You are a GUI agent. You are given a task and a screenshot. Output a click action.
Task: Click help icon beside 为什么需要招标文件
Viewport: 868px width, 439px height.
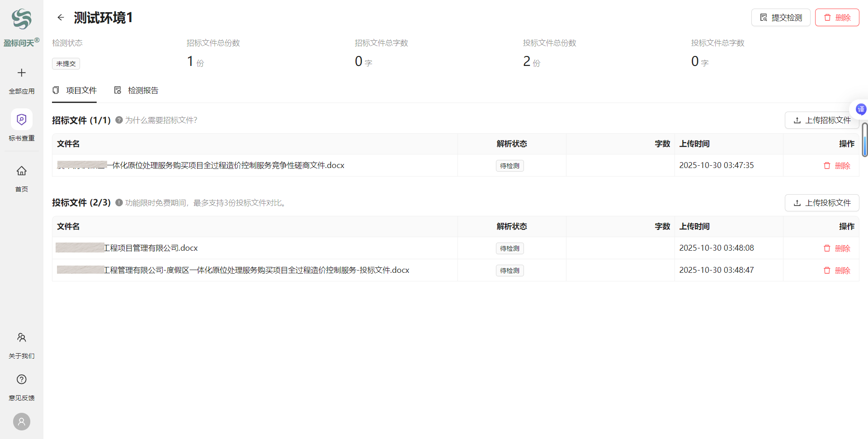point(119,120)
